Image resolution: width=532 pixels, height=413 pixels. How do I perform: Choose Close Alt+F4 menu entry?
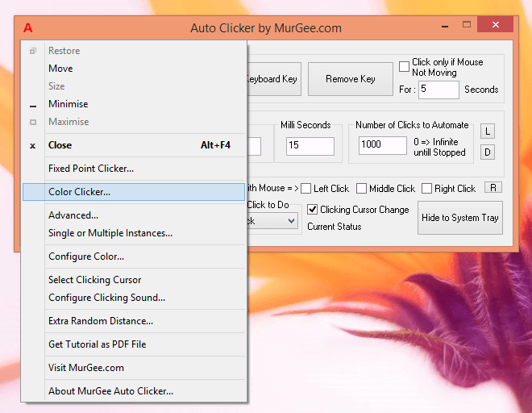(134, 145)
